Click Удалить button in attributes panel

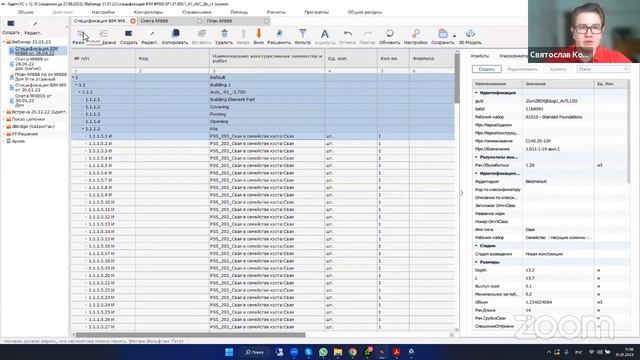(558, 69)
